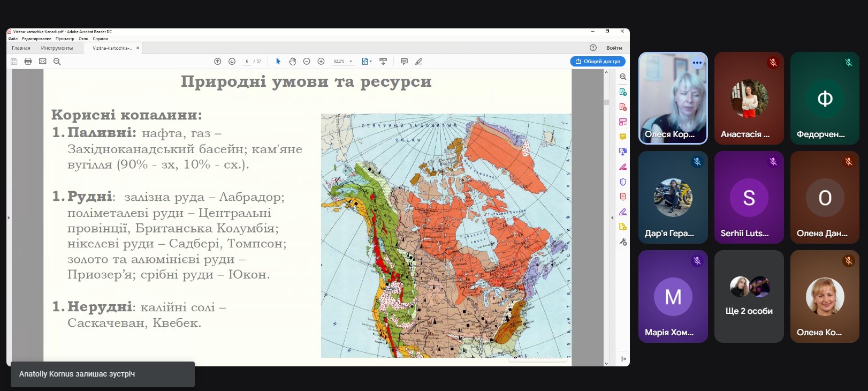The image size is (868, 391).
Task: Open the zoom percentage dropdown
Action: point(351,62)
